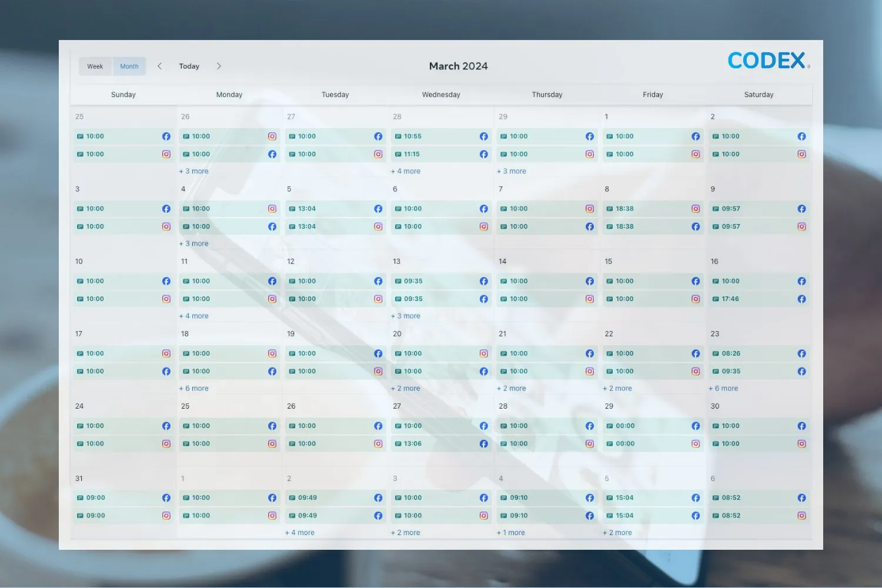Click the Facebook icon on the 08:26 post
The width and height of the screenshot is (882, 588).
pyautogui.click(x=801, y=353)
